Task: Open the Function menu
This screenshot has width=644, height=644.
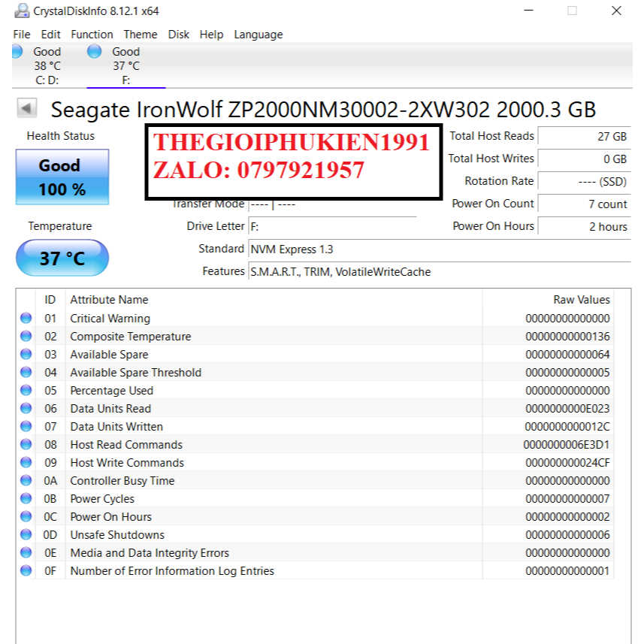Action: (x=92, y=35)
